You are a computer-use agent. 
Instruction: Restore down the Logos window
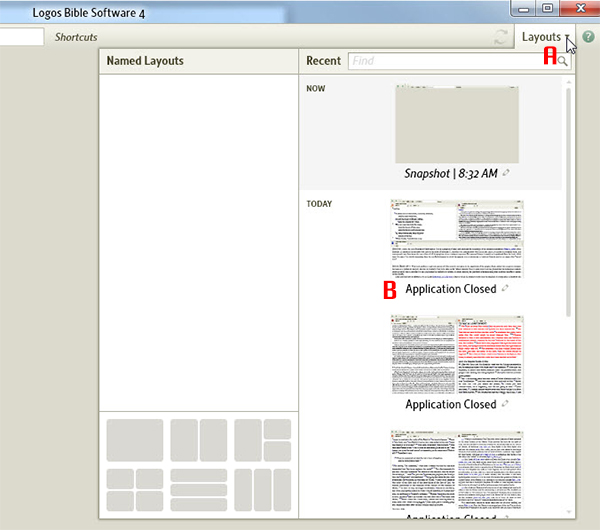(x=547, y=8)
